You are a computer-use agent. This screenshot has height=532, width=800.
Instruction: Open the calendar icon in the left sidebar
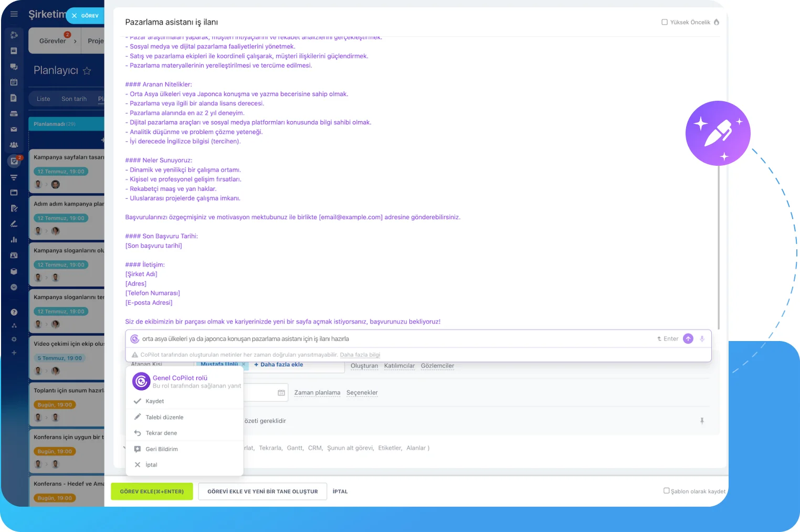pyautogui.click(x=14, y=83)
